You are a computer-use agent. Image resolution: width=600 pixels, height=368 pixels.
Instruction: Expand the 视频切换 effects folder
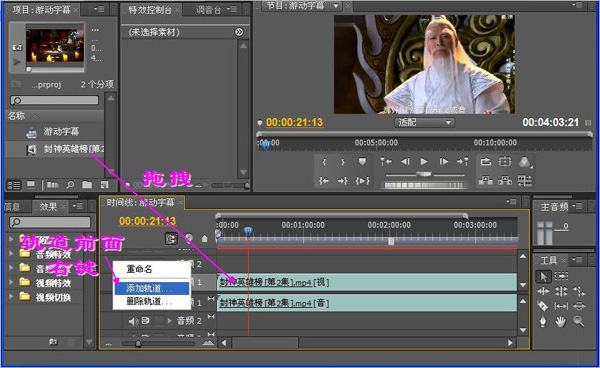[x=11, y=296]
